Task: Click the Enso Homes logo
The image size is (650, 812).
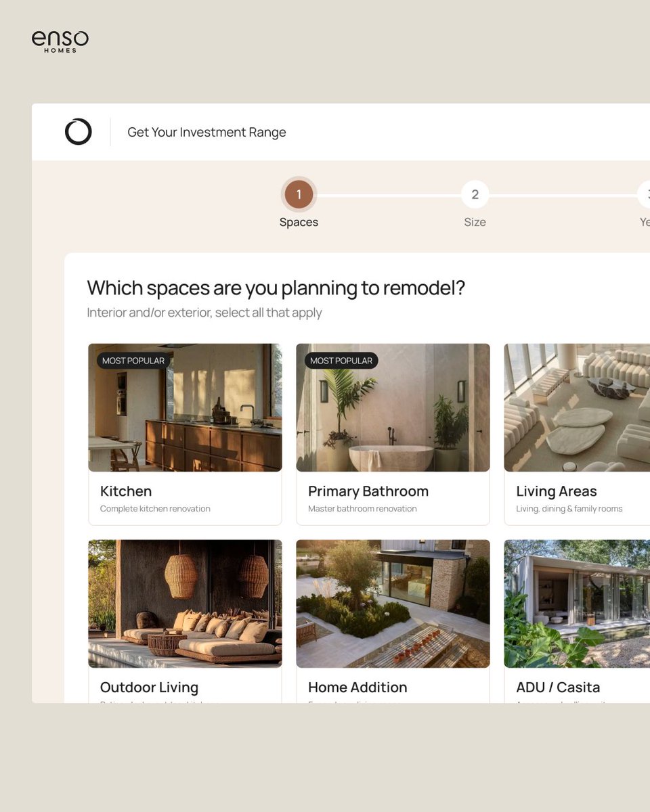Action: [x=60, y=41]
